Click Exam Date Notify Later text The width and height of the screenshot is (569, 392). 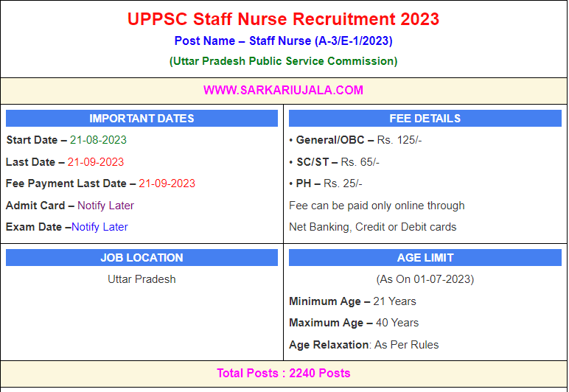coord(100,227)
